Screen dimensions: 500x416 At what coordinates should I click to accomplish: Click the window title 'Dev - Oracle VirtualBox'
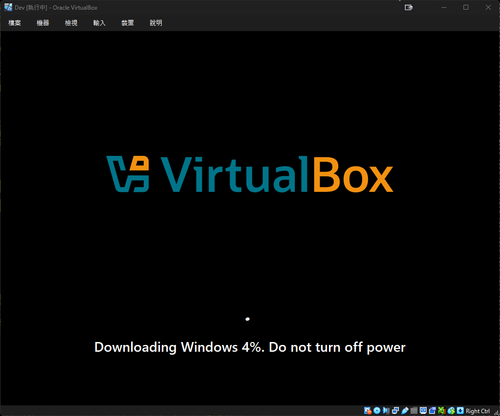click(56, 7)
